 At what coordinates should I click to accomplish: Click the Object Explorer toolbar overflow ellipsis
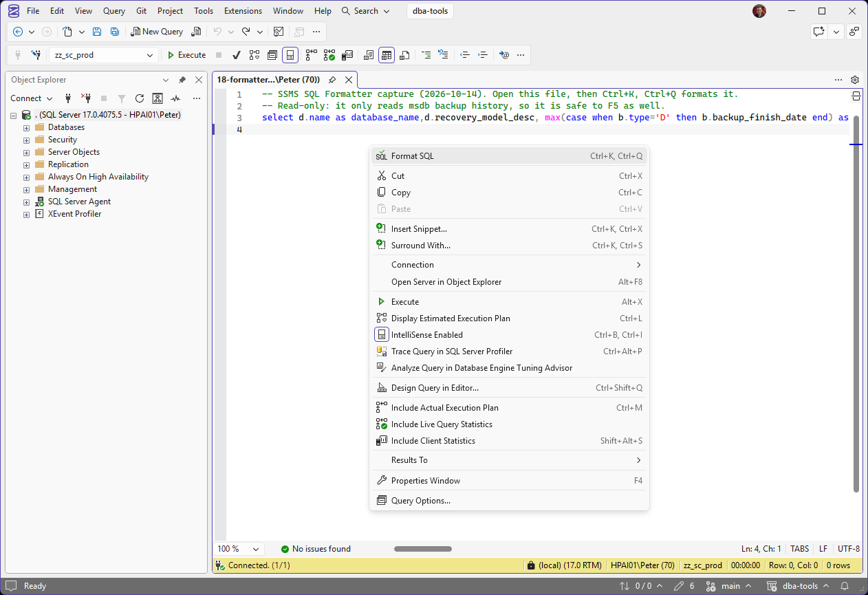point(197,98)
